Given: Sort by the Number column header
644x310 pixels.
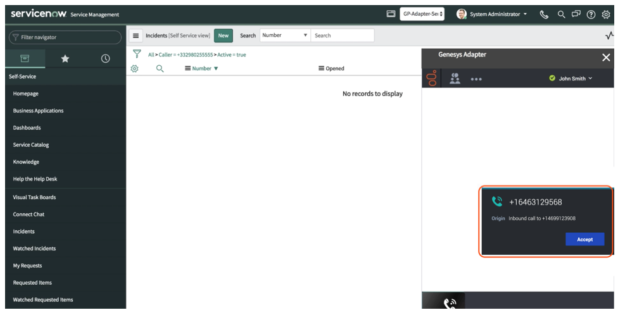Looking at the screenshot, I should (201, 68).
